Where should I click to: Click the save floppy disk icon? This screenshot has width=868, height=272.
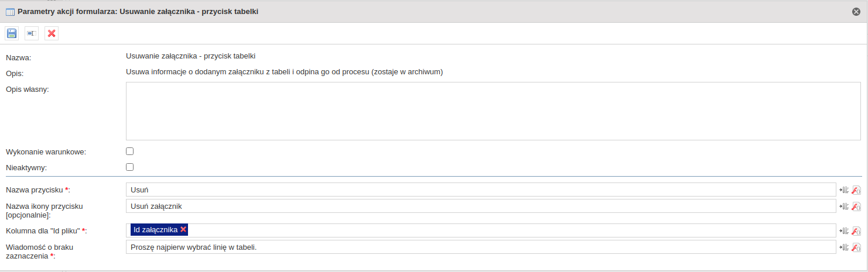(12, 33)
